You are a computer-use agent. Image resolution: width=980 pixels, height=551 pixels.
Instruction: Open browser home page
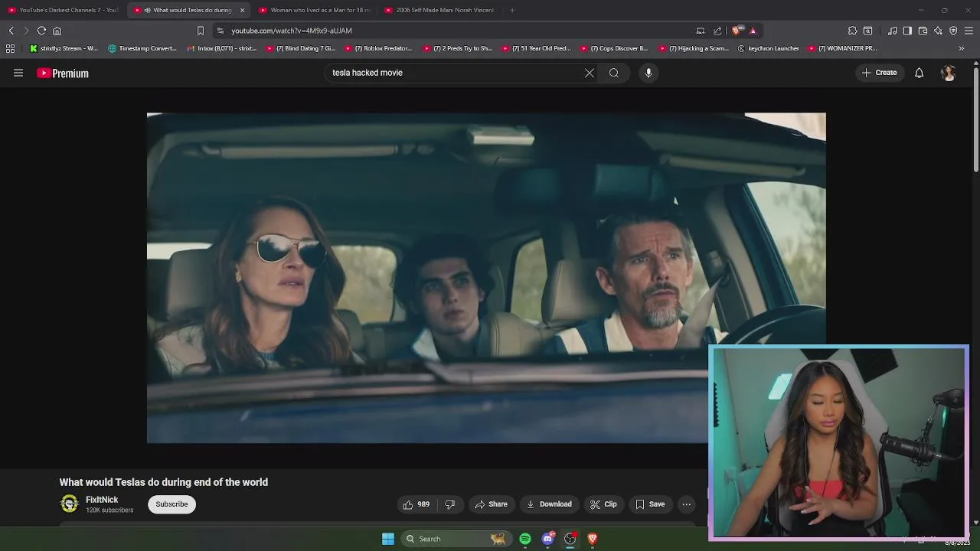pyautogui.click(x=57, y=31)
